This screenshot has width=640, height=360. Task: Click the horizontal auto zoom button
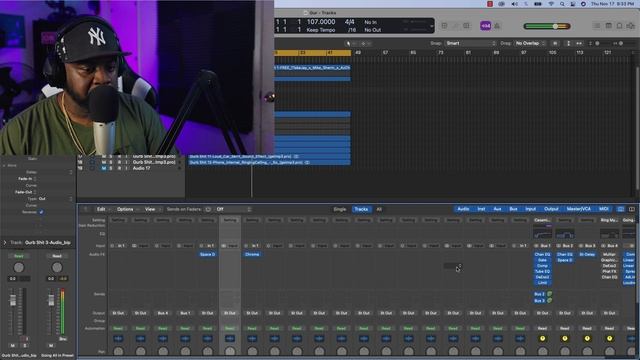click(579, 43)
